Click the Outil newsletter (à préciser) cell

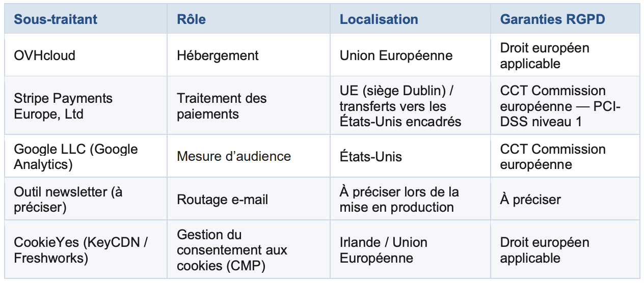(x=68, y=199)
